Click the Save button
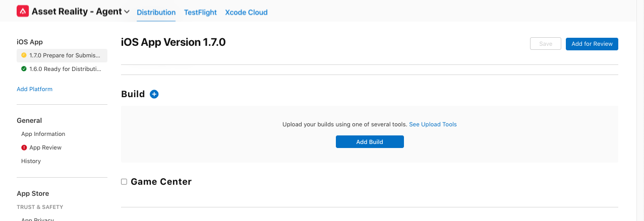 (x=546, y=44)
